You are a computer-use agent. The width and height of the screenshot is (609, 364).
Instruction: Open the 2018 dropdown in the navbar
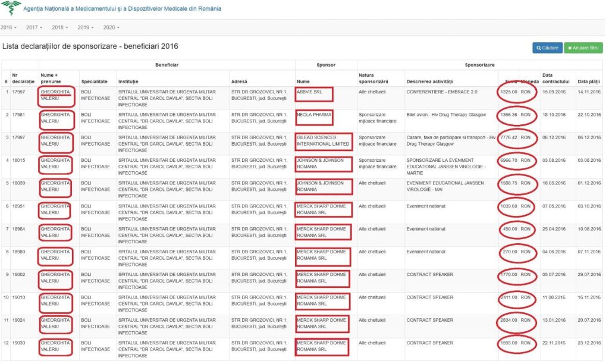(60, 27)
